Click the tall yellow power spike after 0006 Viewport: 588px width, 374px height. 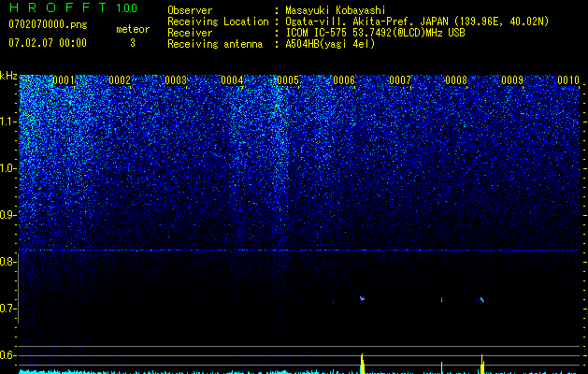tap(362, 364)
